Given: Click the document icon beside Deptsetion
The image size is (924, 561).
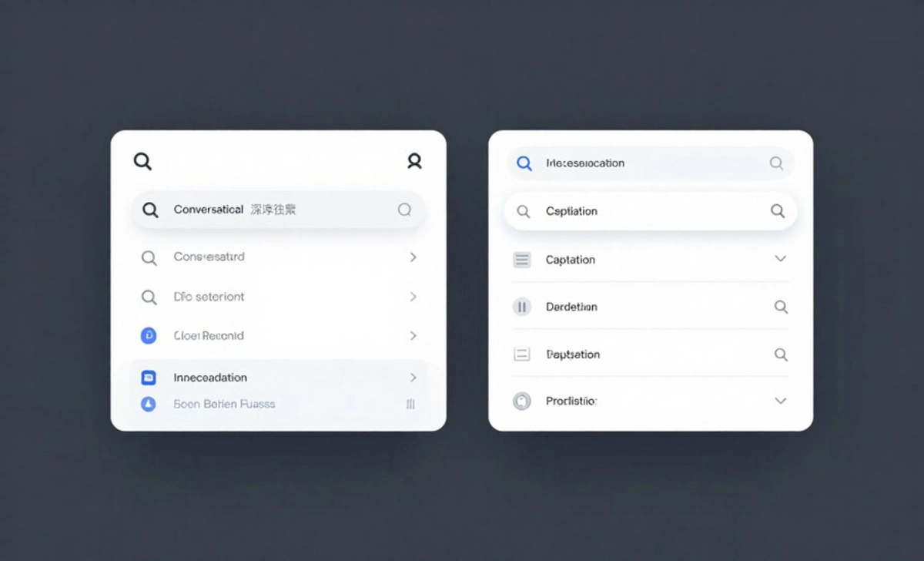Looking at the screenshot, I should pyautogui.click(x=522, y=354).
